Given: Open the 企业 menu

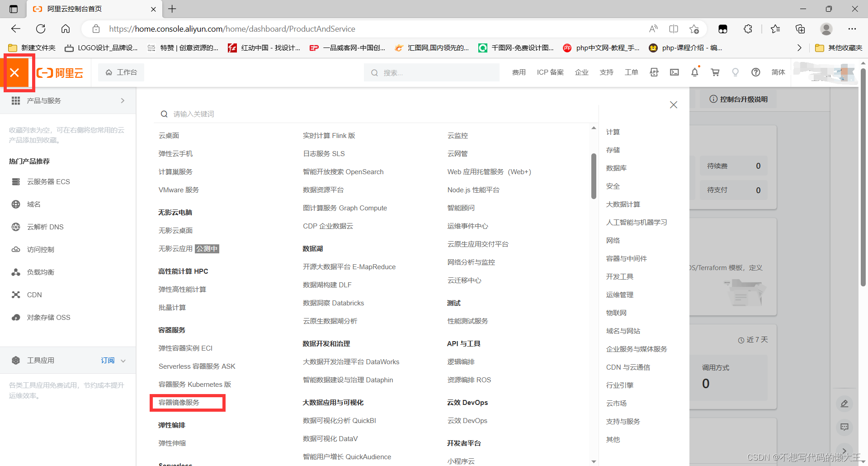Looking at the screenshot, I should 582,72.
